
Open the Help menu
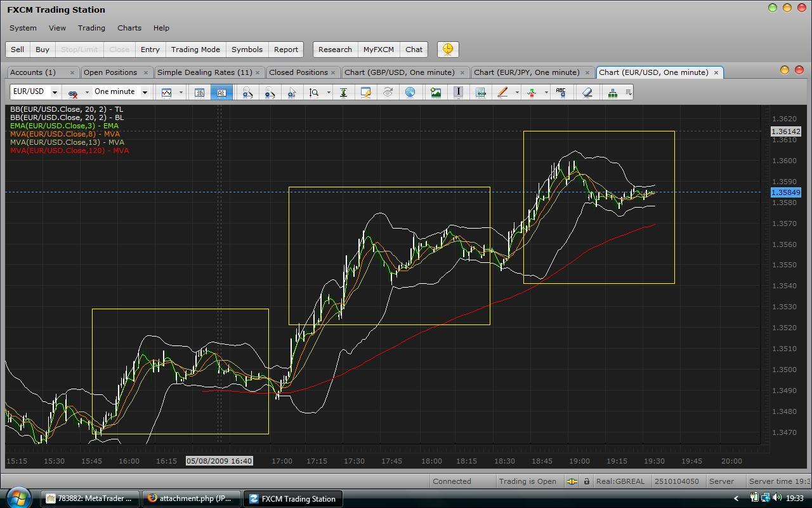pyautogui.click(x=161, y=28)
